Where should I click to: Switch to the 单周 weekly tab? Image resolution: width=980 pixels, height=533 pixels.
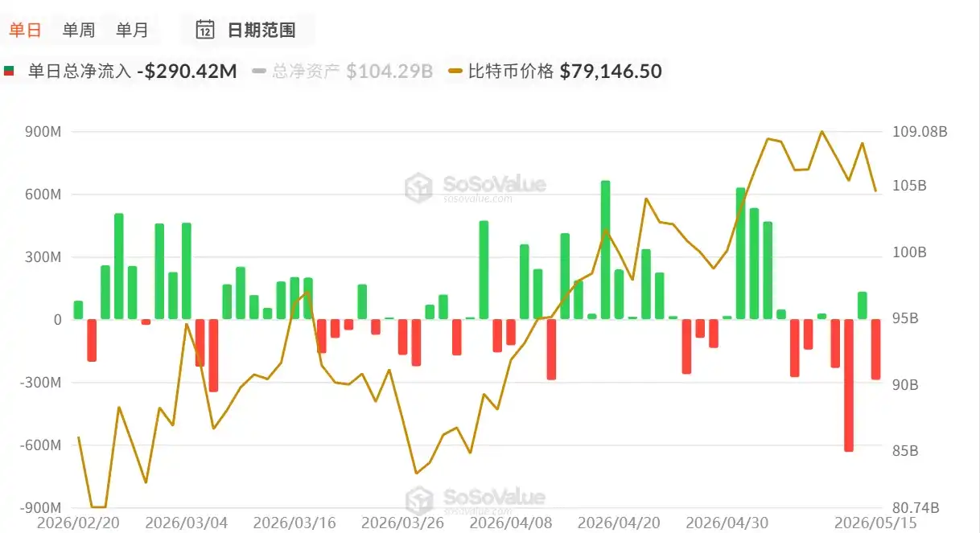pos(79,30)
